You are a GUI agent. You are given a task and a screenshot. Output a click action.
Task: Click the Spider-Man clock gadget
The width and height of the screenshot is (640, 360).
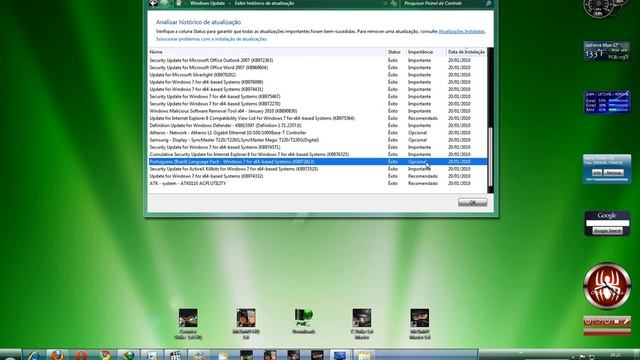607,286
